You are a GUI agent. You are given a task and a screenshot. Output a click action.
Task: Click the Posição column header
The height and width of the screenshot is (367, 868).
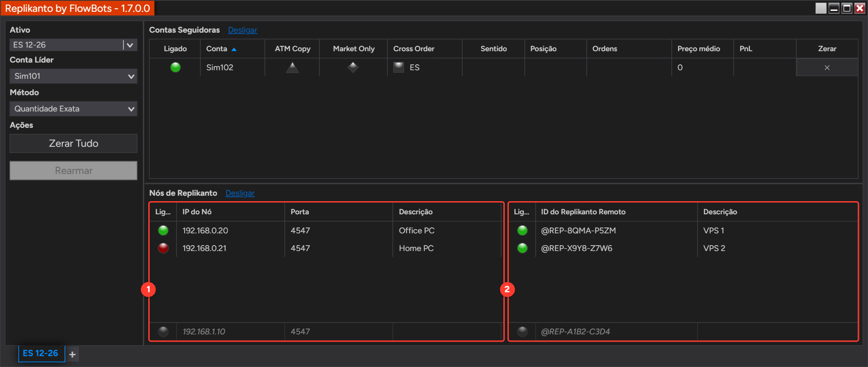[x=556, y=48]
